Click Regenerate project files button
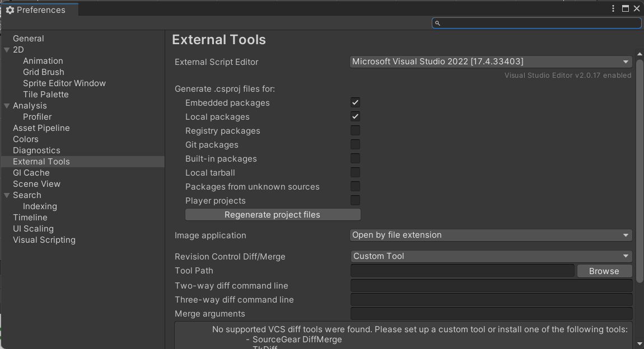 273,215
